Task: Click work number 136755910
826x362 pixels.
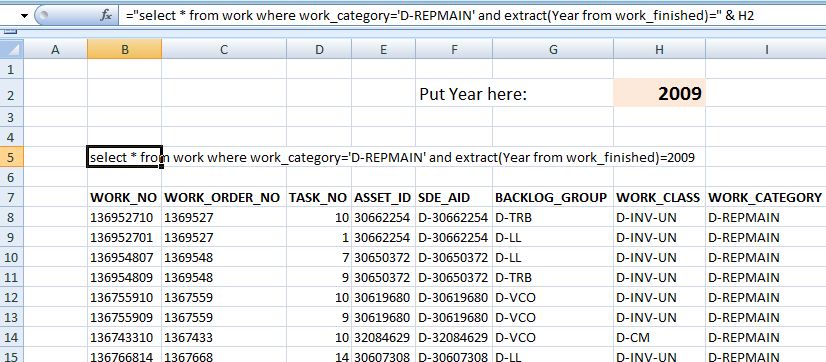Action: [124, 297]
